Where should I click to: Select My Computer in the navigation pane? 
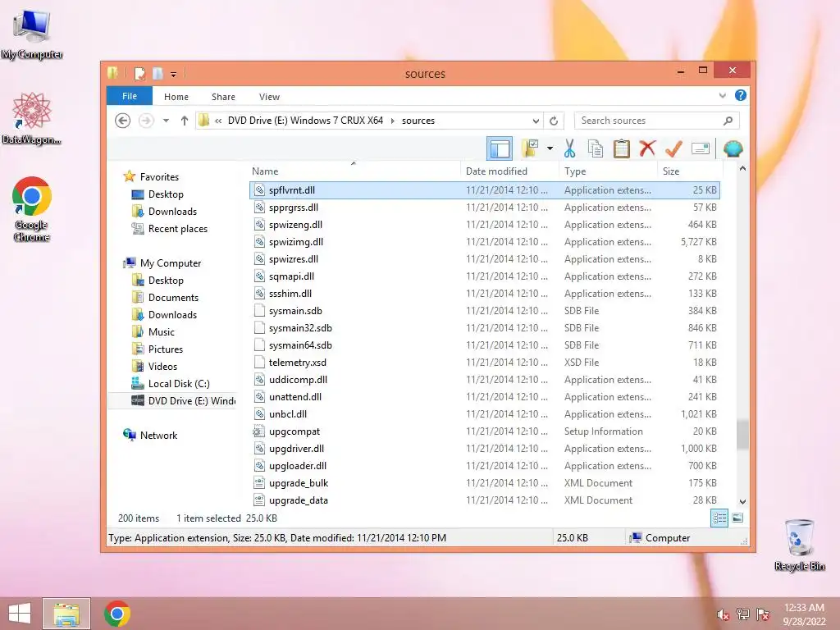pos(171,263)
